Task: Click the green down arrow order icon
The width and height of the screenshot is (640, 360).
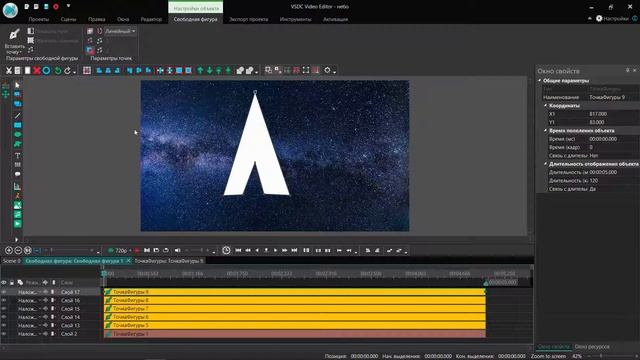Action: click(x=209, y=71)
